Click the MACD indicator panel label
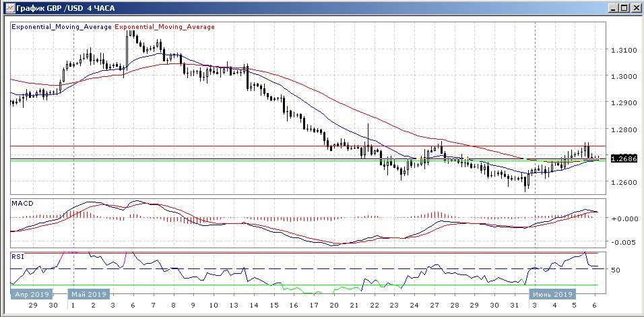This screenshot has width=644, height=317. [x=22, y=203]
